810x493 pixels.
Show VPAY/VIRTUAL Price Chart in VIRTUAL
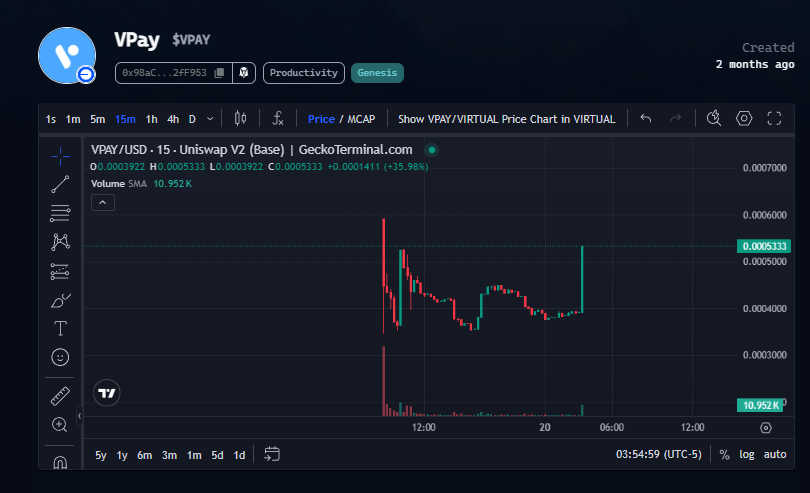(507, 119)
